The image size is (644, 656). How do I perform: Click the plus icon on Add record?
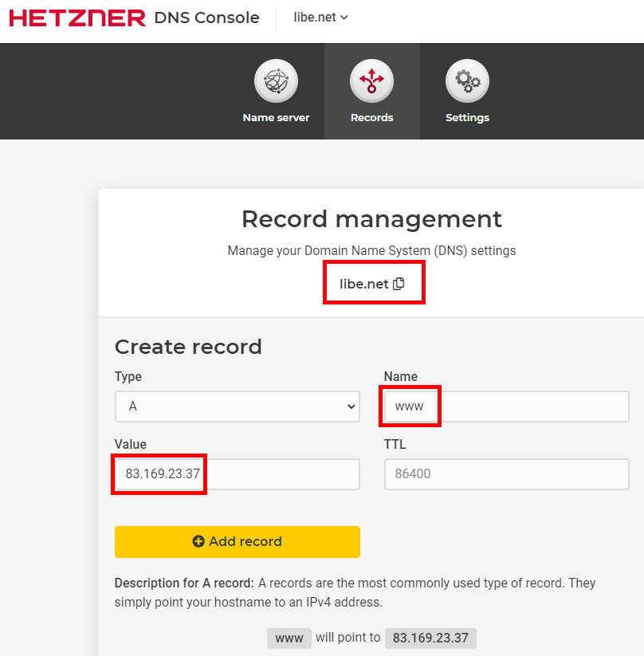(198, 542)
